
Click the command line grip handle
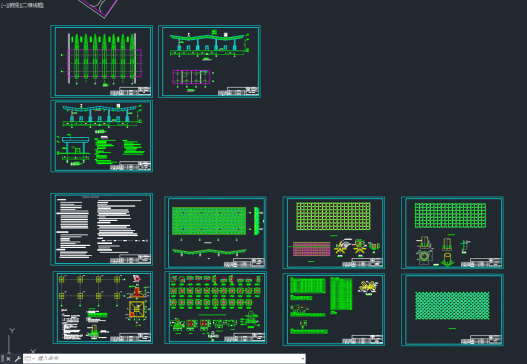point(3,359)
